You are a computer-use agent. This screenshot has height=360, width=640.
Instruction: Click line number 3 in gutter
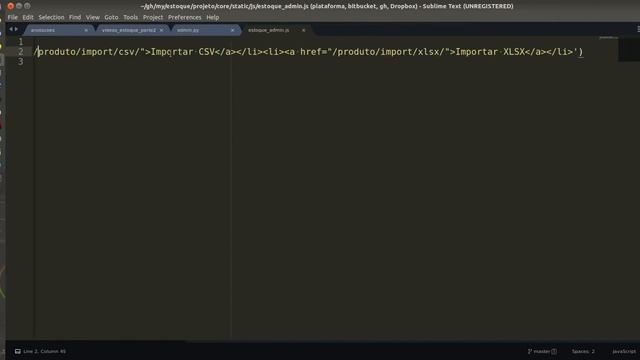pos(20,62)
